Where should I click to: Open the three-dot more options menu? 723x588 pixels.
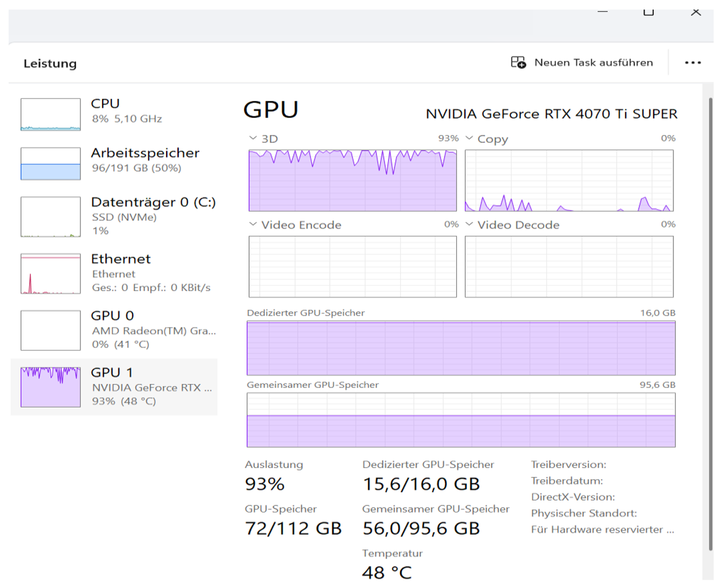click(693, 63)
